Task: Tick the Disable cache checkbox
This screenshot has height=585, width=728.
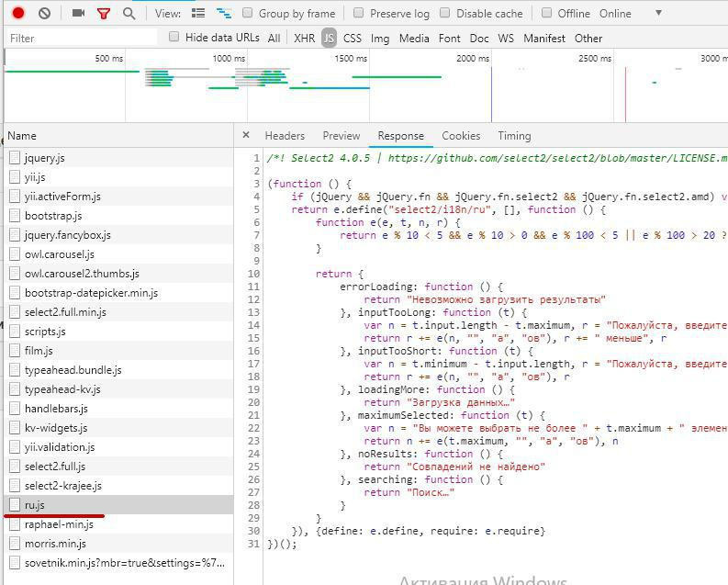Action: (x=444, y=13)
